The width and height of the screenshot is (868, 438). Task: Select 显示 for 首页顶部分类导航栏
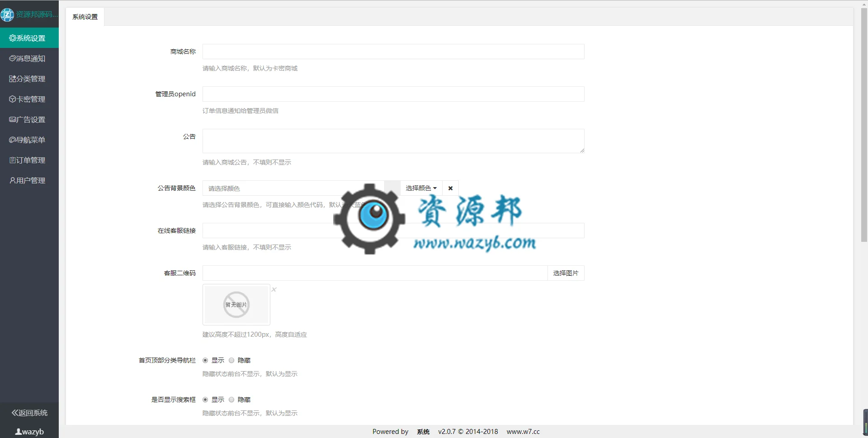205,360
